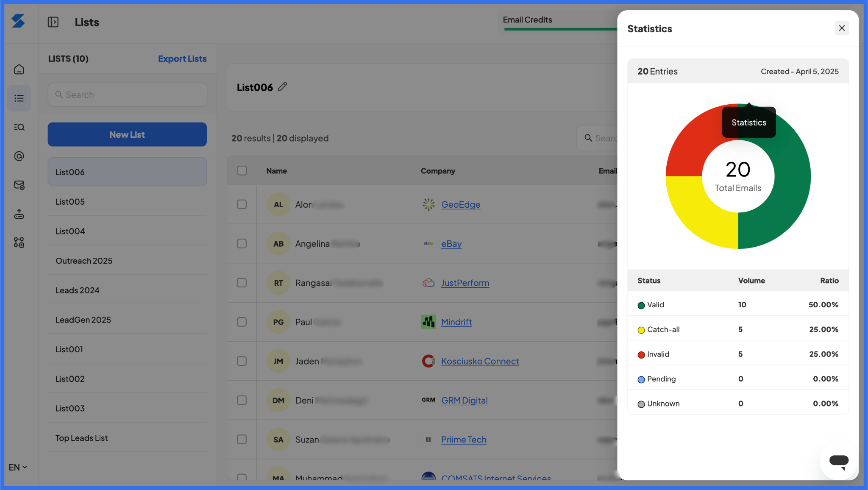The image size is (868, 490).
Task: Open the upload icon in sidebar
Action: click(19, 214)
